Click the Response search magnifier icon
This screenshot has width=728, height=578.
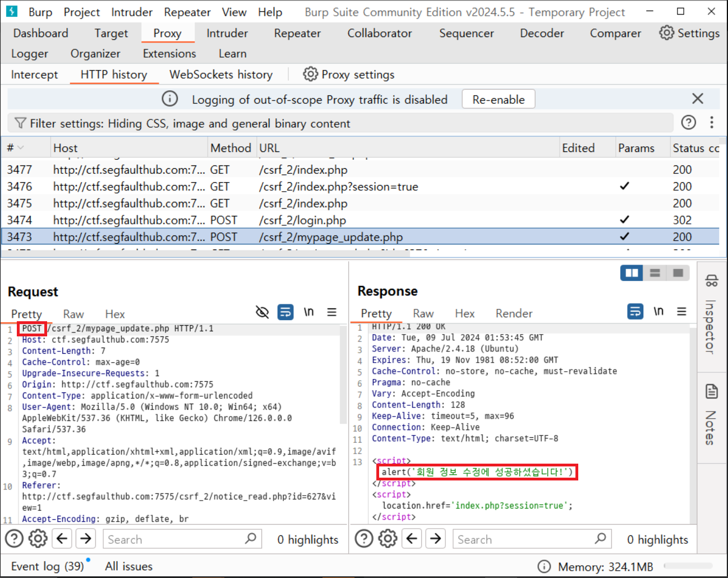coord(601,538)
